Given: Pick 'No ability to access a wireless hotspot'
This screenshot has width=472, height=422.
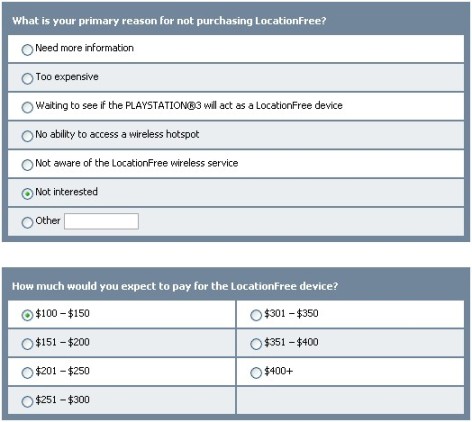Looking at the screenshot, I should pyautogui.click(x=27, y=136).
